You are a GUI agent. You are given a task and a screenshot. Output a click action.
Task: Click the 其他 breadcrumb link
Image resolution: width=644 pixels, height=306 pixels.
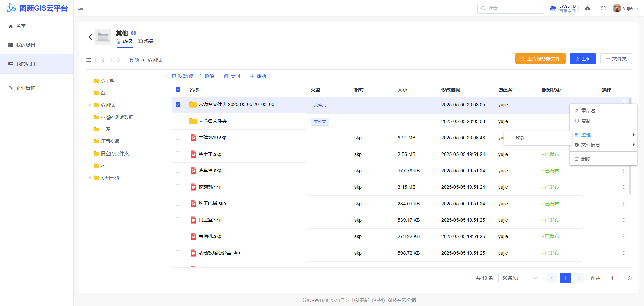coord(134,60)
